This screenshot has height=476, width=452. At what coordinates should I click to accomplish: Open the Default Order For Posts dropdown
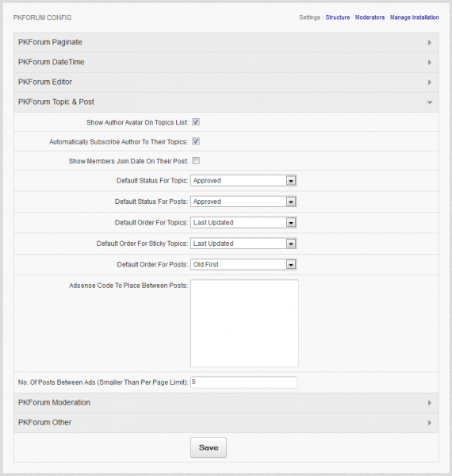point(243,264)
